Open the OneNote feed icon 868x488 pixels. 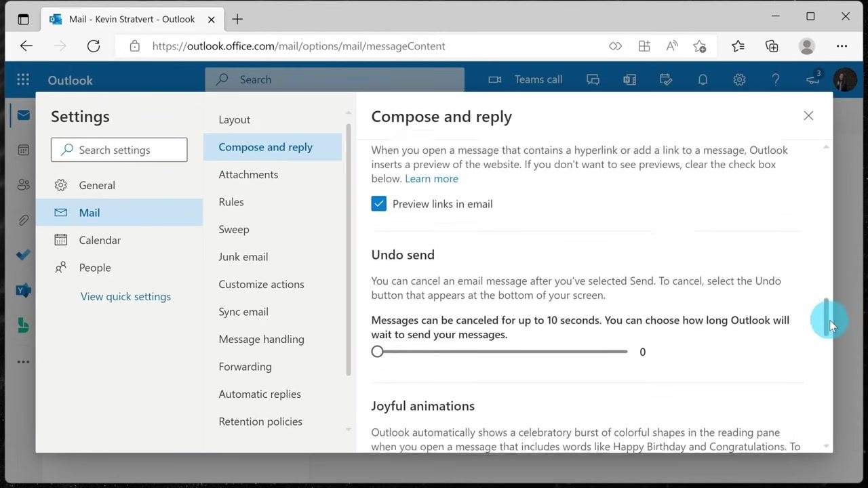629,79
